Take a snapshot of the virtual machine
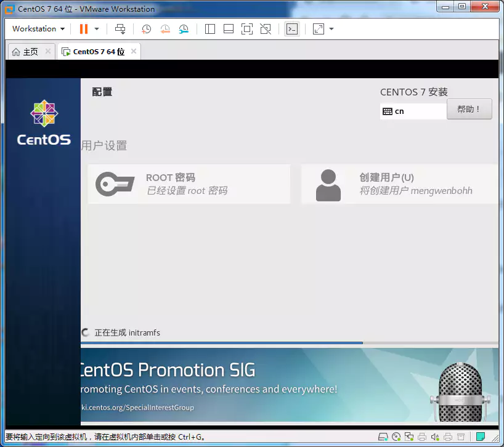The image size is (504, 447). (145, 29)
